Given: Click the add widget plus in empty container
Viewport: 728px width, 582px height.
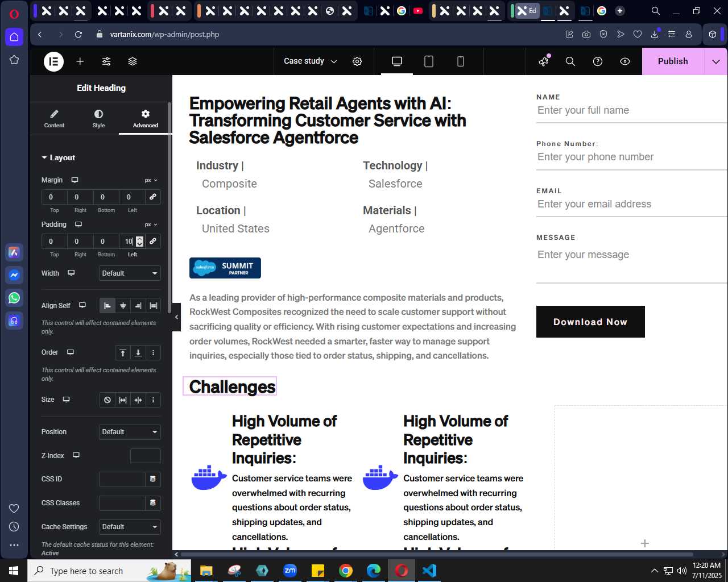Looking at the screenshot, I should [x=644, y=543].
